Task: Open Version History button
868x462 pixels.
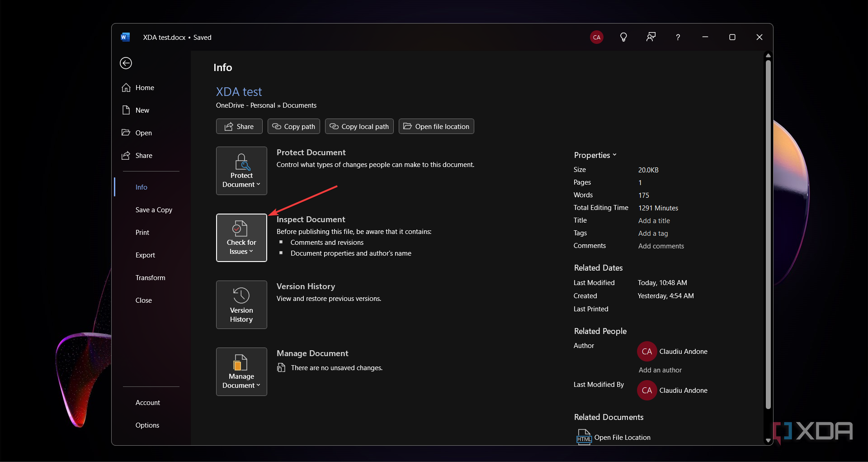Action: click(241, 305)
